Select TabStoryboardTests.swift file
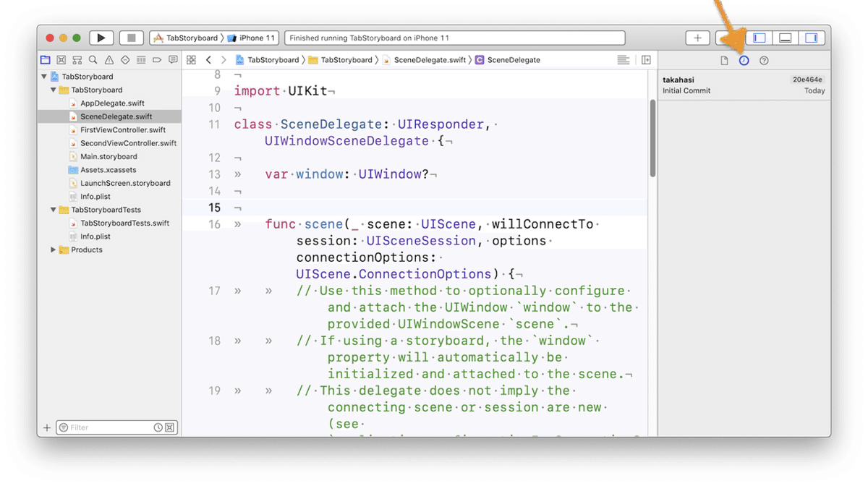This screenshot has width=868, height=486. pos(119,223)
